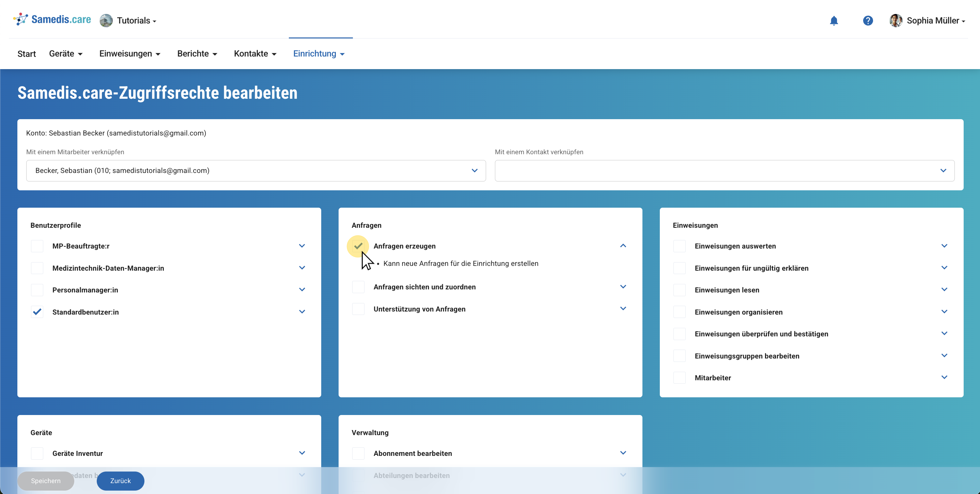This screenshot has height=494, width=980.
Task: Collapse the Anfragen erzeugen description
Action: [x=623, y=246]
